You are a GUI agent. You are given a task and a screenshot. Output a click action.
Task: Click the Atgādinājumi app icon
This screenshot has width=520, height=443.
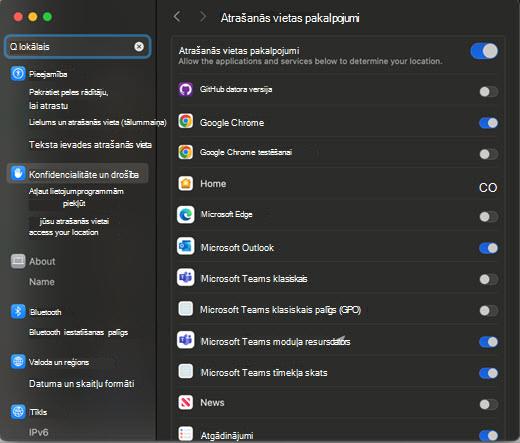coord(185,434)
